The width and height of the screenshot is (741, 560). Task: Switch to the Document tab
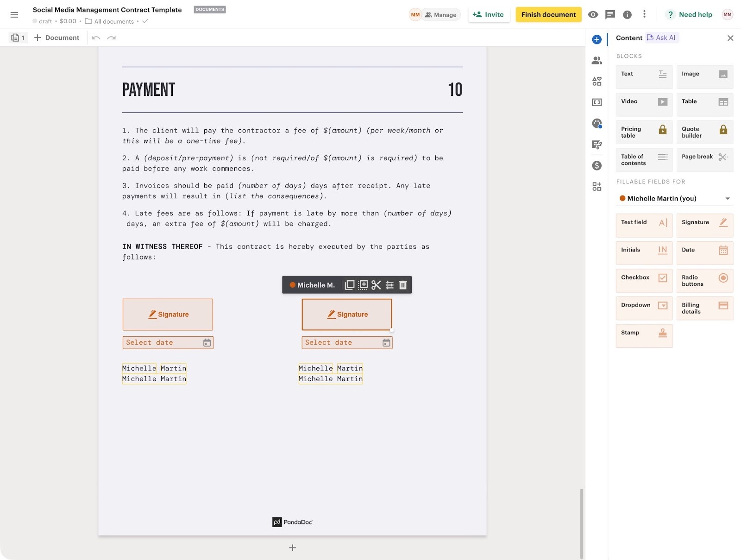(57, 38)
